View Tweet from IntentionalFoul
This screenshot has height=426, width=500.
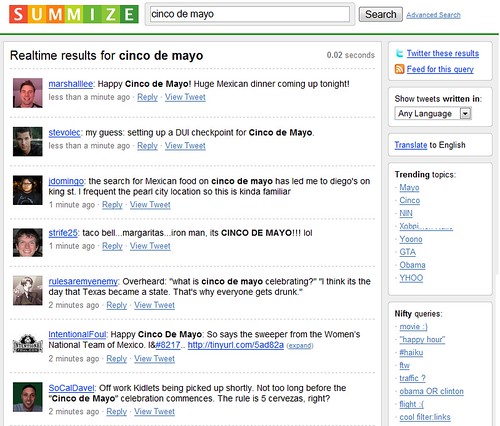(155, 359)
